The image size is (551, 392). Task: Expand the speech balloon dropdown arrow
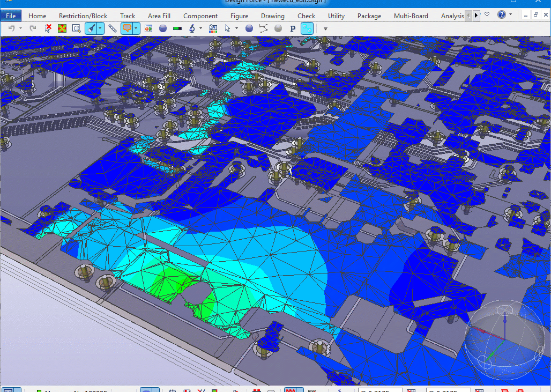[136, 28]
